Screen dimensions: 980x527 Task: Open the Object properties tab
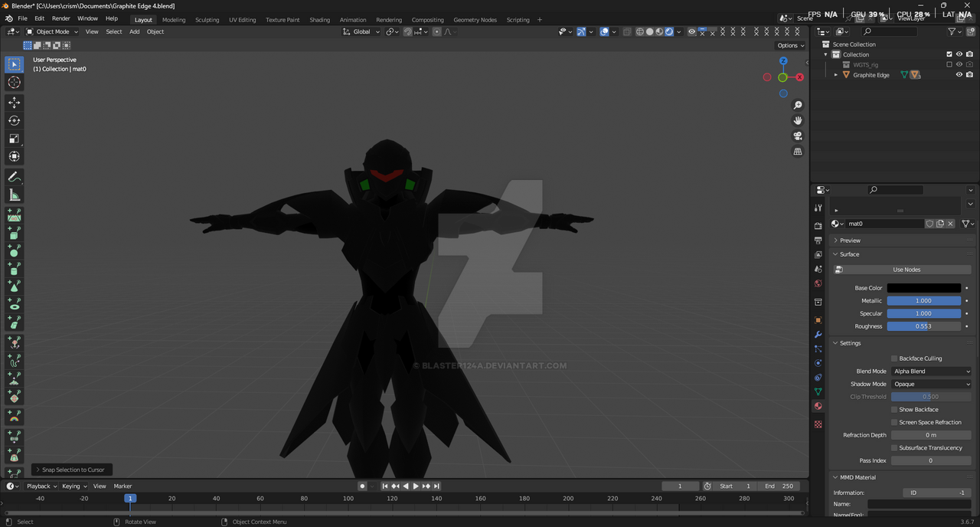(x=818, y=320)
